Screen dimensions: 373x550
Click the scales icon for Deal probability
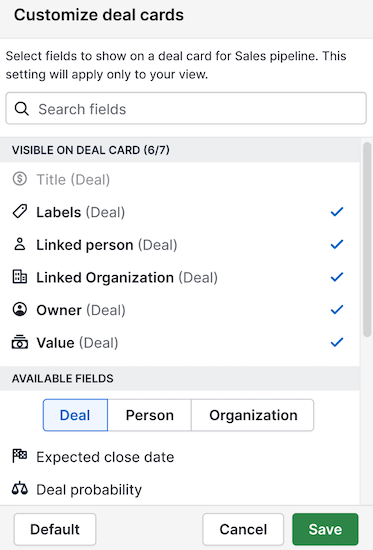coord(20,489)
